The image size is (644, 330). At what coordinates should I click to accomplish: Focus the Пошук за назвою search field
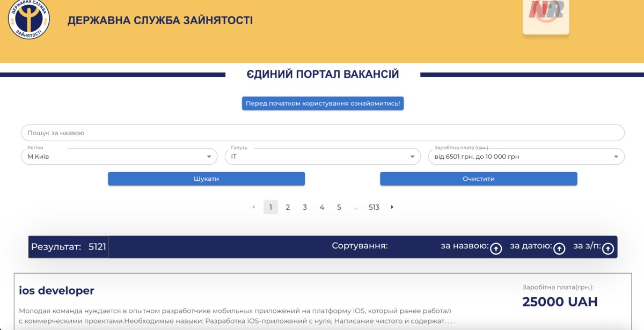(x=323, y=133)
